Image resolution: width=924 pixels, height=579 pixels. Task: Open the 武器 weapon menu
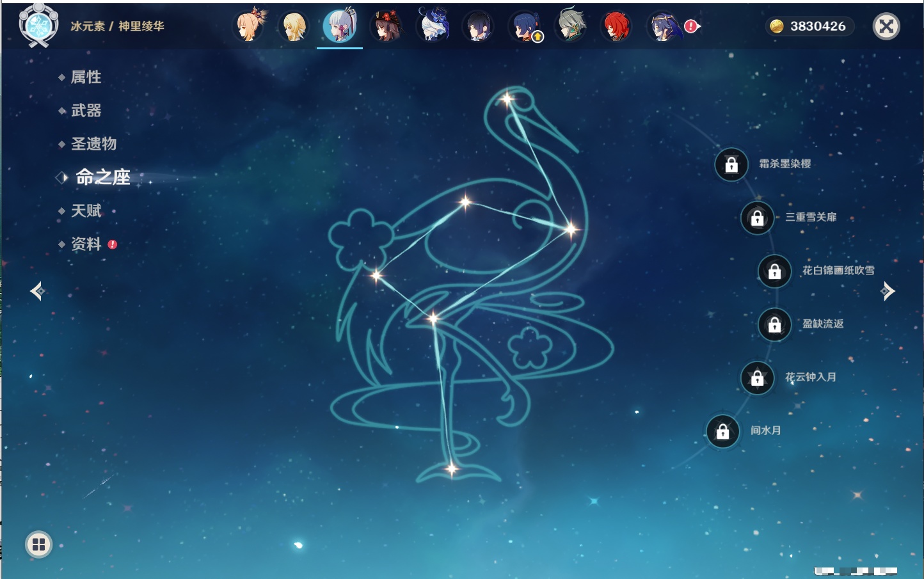tap(86, 111)
